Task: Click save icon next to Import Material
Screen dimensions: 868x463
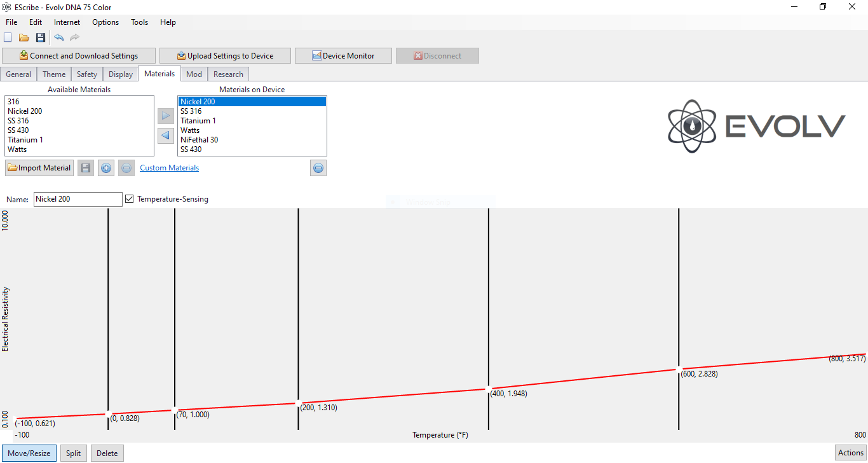Action: pyautogui.click(x=86, y=168)
